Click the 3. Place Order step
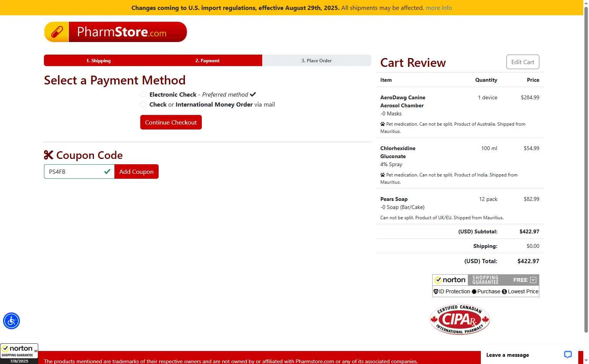This screenshot has height=364, width=589. (316, 60)
